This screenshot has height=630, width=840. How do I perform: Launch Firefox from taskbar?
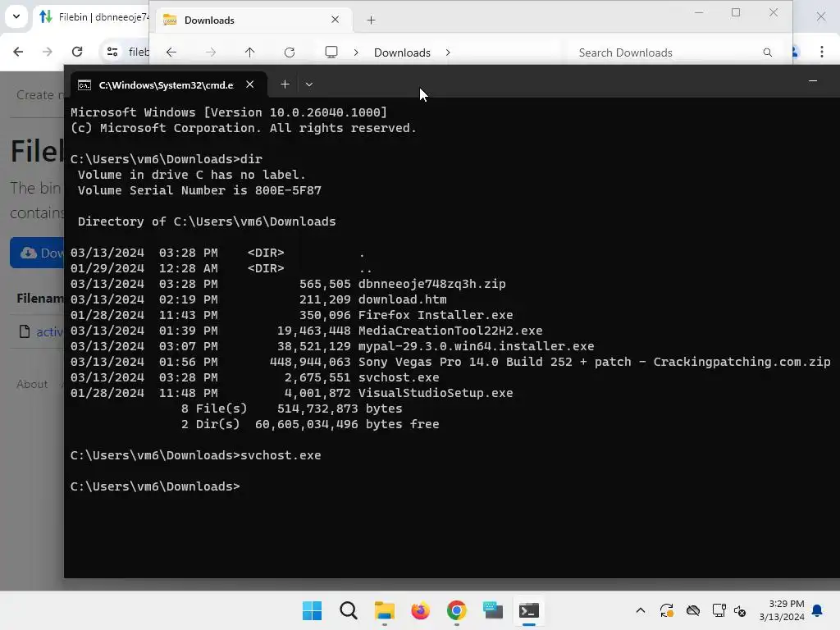click(x=421, y=610)
